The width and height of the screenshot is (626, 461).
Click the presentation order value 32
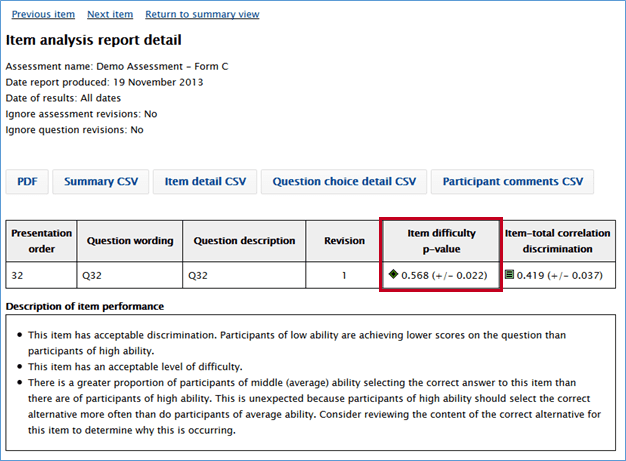tap(17, 276)
